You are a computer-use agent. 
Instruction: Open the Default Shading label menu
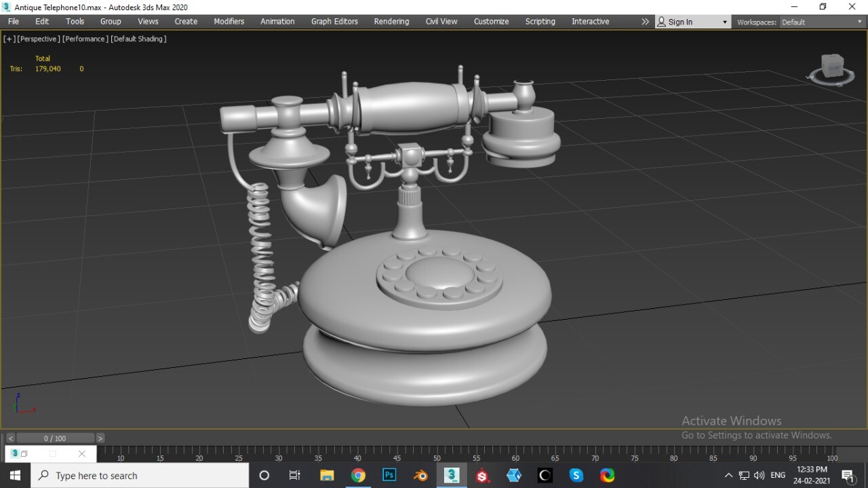(138, 39)
